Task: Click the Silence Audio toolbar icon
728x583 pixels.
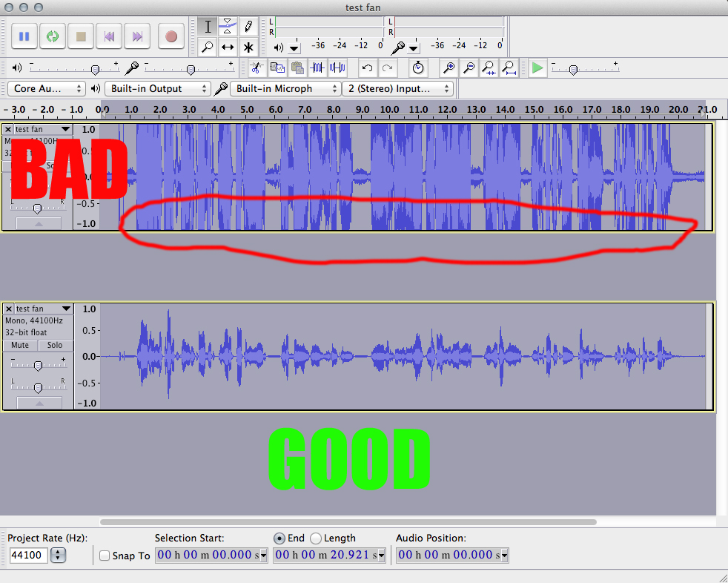Action: point(338,67)
